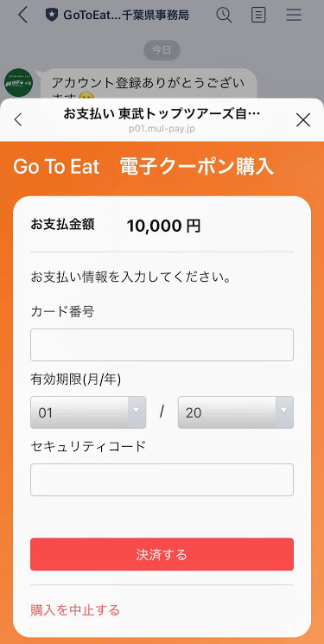
Task: Tap the p01.mul-pay.jp page title bar
Action: [162, 119]
